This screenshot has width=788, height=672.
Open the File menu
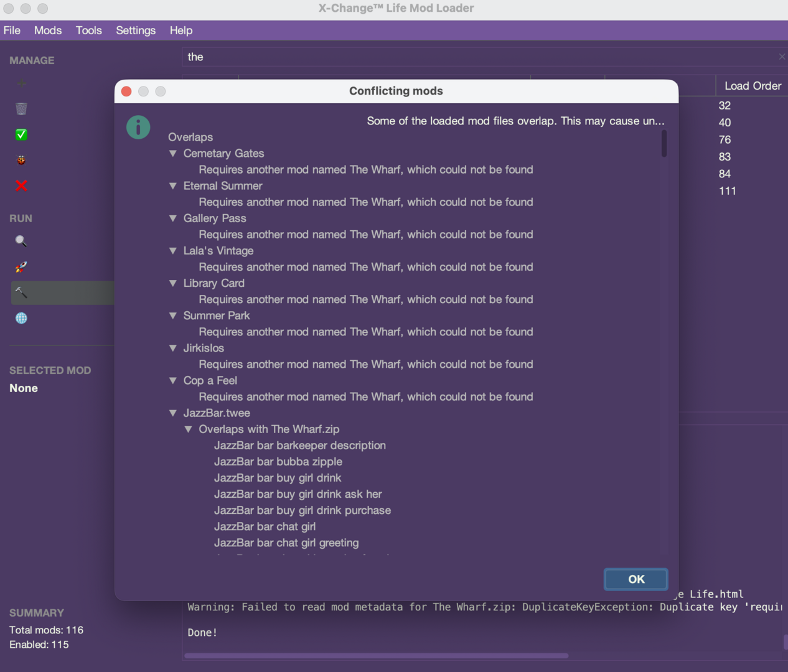pyautogui.click(x=12, y=30)
